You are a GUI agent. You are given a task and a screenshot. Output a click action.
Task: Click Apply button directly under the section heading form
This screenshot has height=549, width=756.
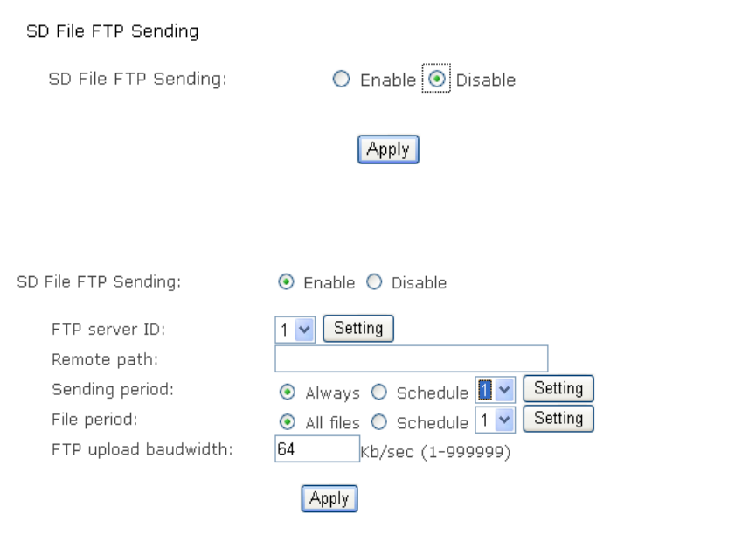pos(388,149)
